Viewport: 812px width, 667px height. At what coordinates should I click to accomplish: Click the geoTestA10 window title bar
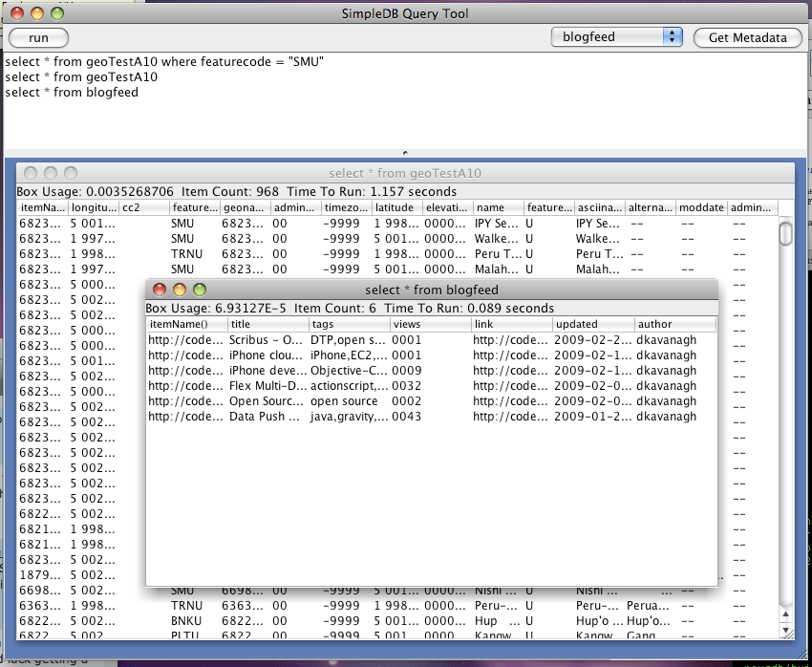point(405,173)
